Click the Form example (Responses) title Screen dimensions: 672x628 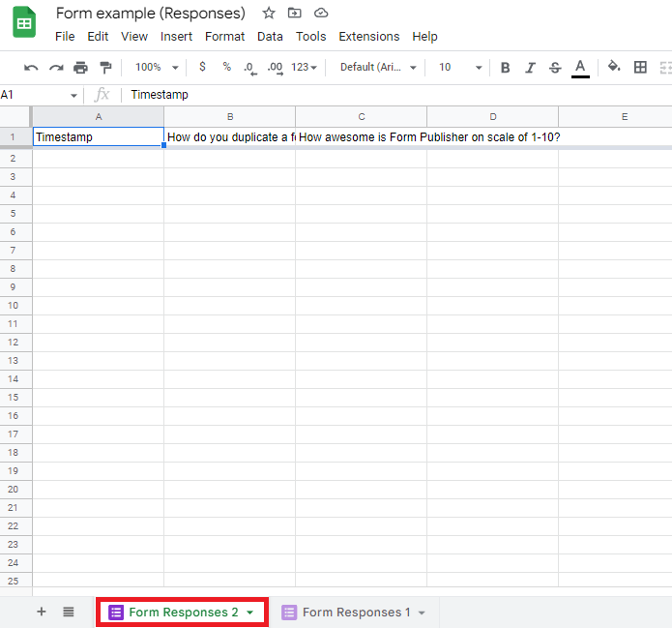151,14
